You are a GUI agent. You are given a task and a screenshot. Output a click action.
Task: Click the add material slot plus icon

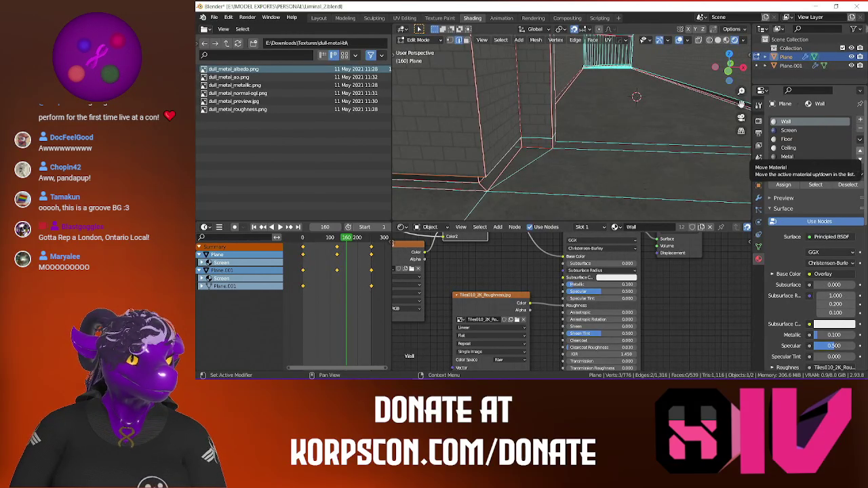coord(861,121)
